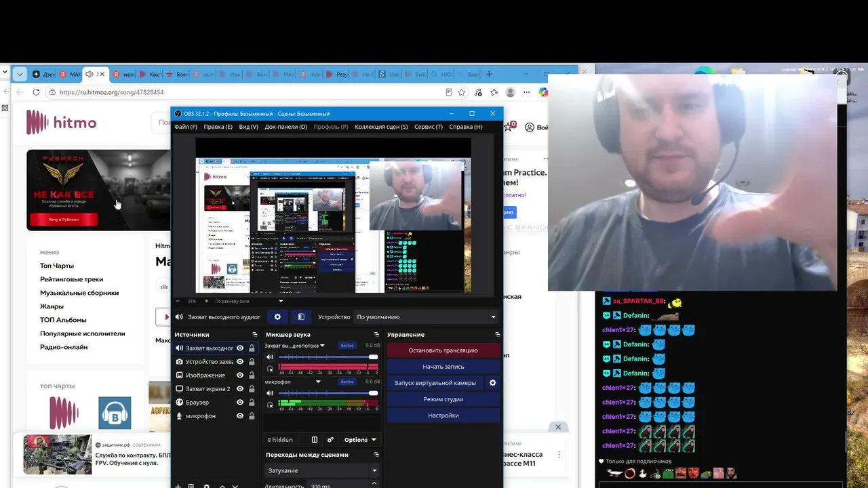This screenshot has width=868, height=488.
Task: Adjust микрофон volume slider
Action: click(x=328, y=393)
